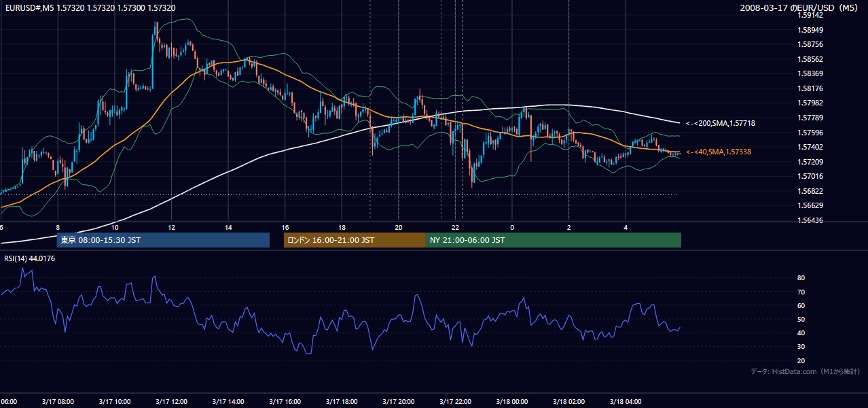Select the London 16:00-21:00 JST session bar
Viewport: 868px width, 408px height.
coord(355,240)
